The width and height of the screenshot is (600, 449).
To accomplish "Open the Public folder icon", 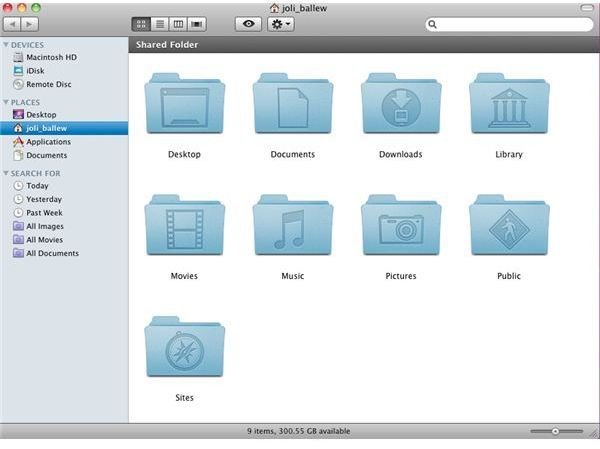I will coord(509,225).
